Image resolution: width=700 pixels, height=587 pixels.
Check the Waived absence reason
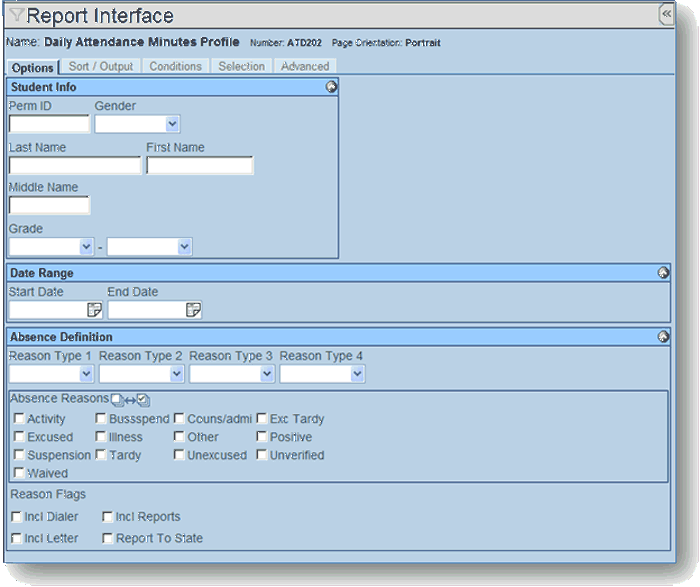tap(19, 473)
